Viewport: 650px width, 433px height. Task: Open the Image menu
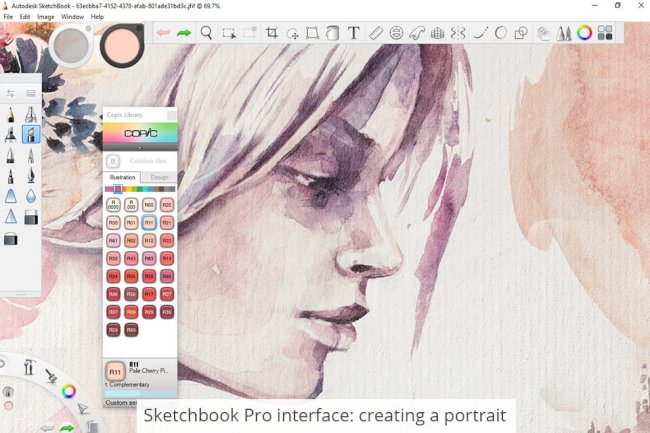[x=46, y=17]
